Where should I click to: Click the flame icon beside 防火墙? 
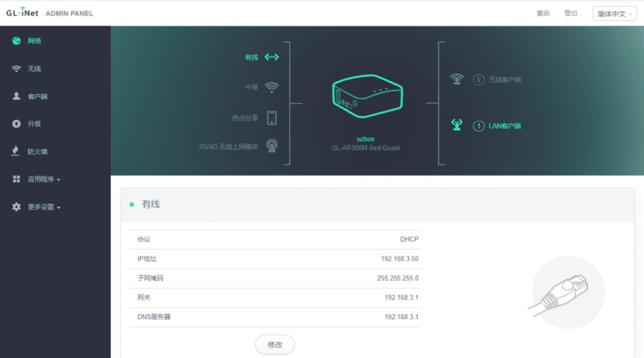16,151
